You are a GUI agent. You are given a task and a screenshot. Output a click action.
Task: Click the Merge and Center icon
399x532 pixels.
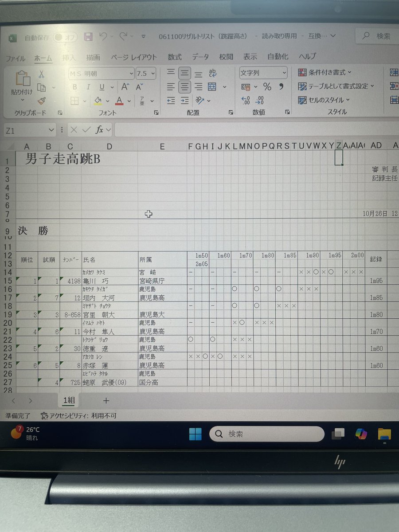(212, 87)
